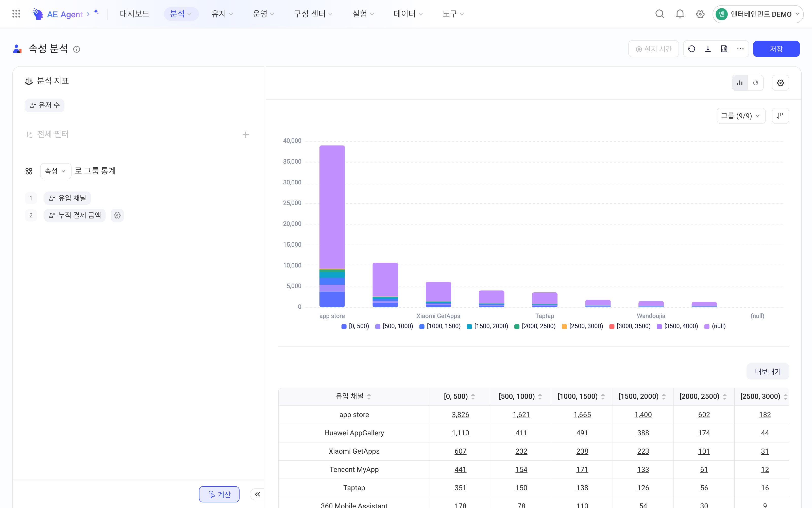Click the blue 저장 button
Screen dimensions: 812x508
click(x=776, y=49)
